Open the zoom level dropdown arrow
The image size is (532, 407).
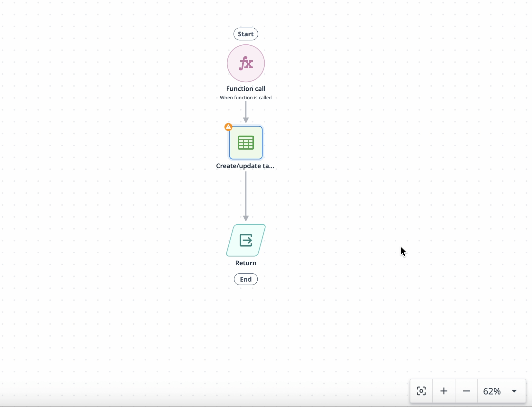point(514,391)
